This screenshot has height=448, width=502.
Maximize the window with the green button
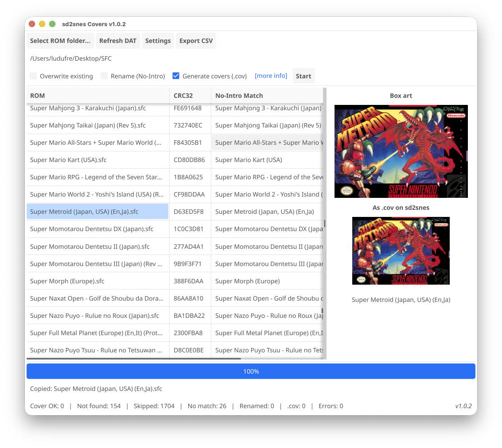[x=52, y=24]
